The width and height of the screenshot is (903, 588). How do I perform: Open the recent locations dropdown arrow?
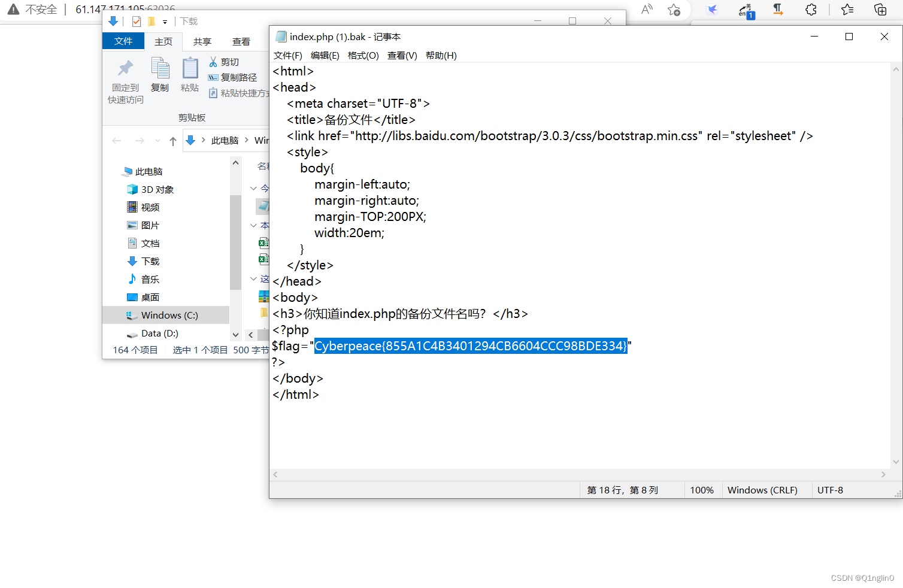pos(157,141)
